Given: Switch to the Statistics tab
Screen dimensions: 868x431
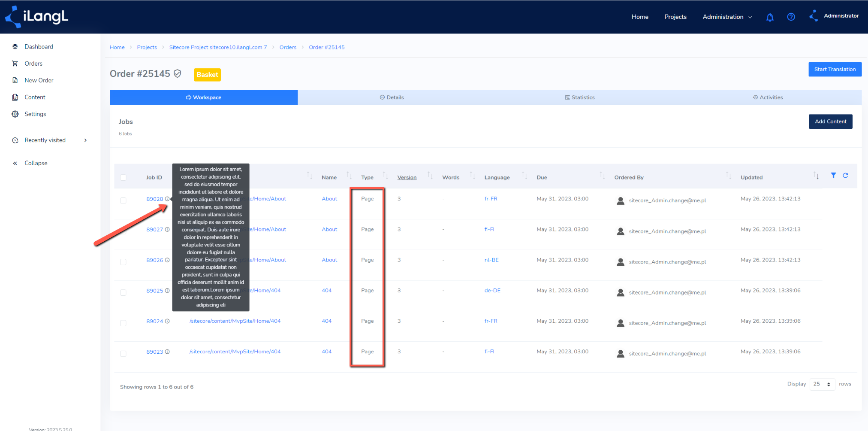Looking at the screenshot, I should click(579, 97).
